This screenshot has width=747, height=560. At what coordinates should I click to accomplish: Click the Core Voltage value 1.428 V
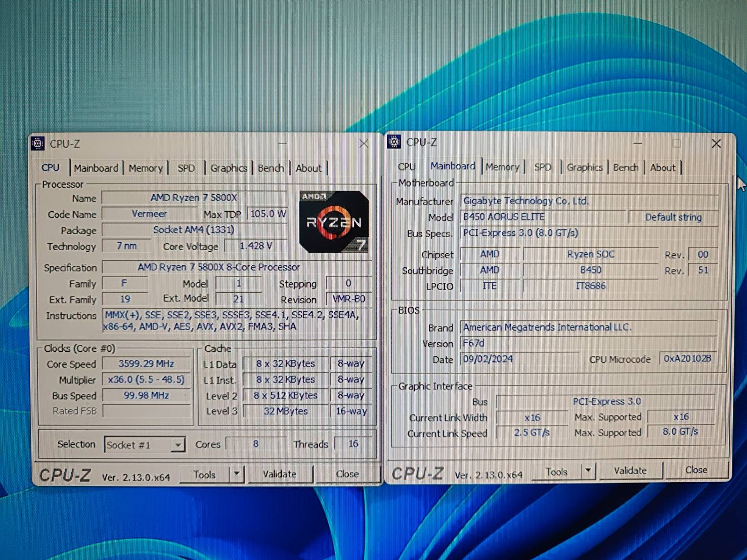click(x=256, y=246)
